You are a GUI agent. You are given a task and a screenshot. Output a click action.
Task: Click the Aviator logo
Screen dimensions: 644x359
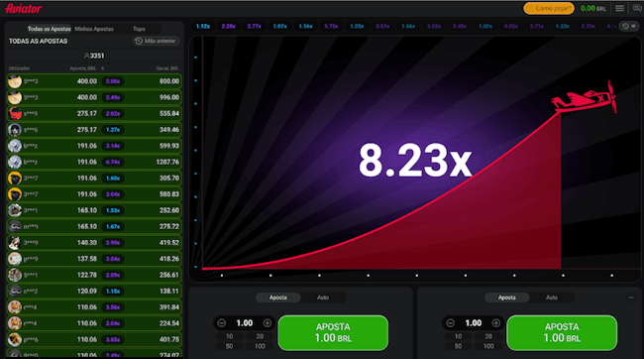pos(24,8)
